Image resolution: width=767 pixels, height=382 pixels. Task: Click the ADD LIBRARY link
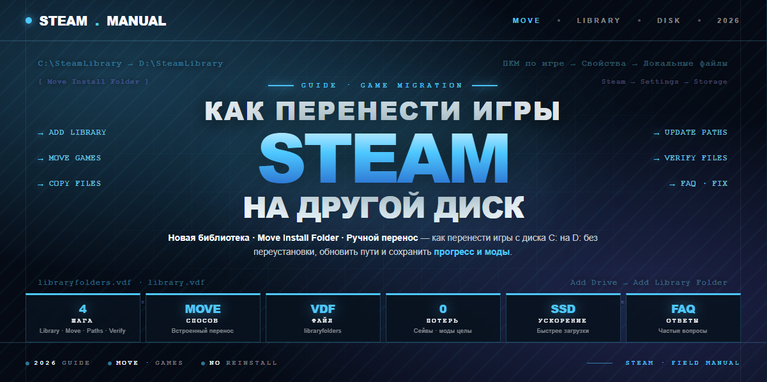click(72, 133)
